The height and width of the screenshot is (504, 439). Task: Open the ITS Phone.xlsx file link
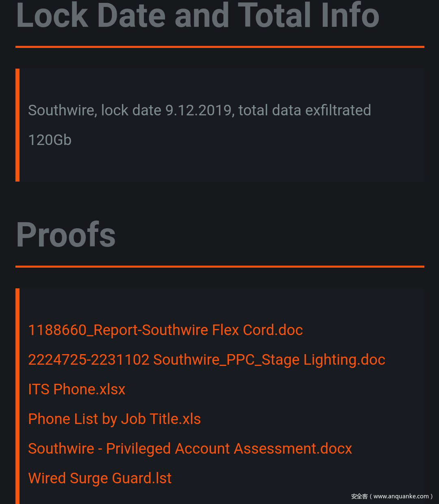77,389
